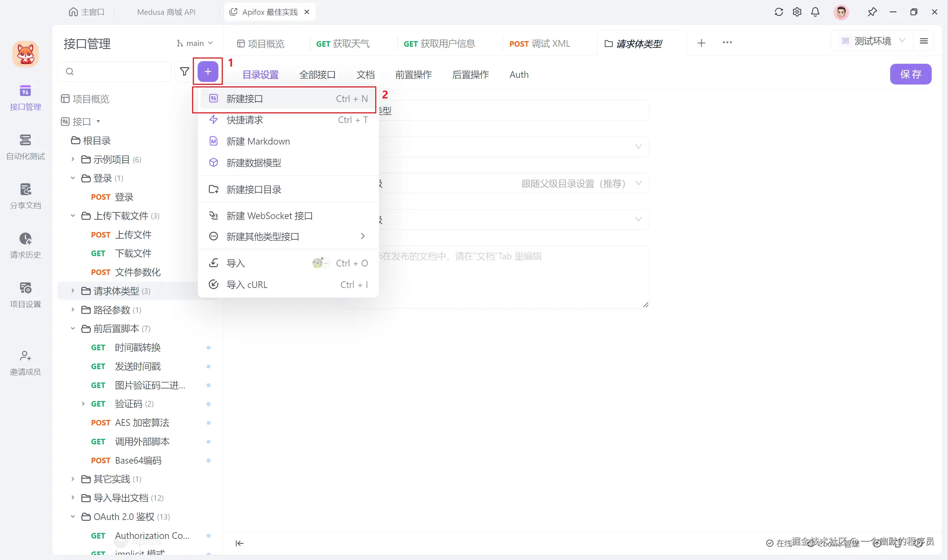Open the settings gear in the title bar

pyautogui.click(x=797, y=12)
